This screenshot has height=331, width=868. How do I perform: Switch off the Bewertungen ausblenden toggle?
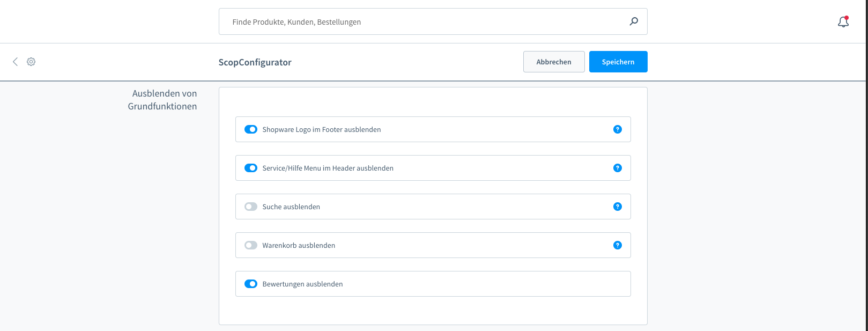(x=251, y=284)
